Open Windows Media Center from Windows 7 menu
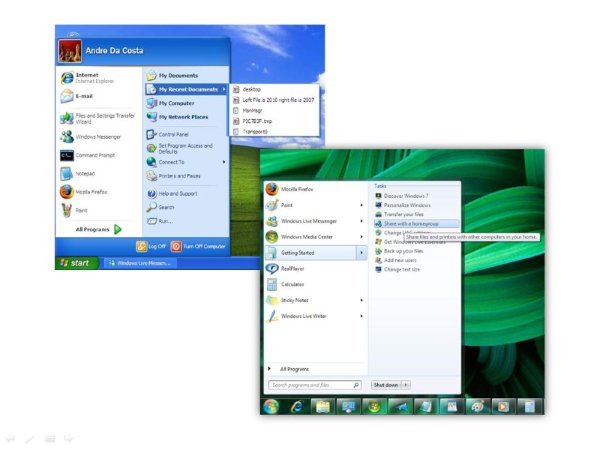The width and height of the screenshot is (600, 450). coord(299,237)
